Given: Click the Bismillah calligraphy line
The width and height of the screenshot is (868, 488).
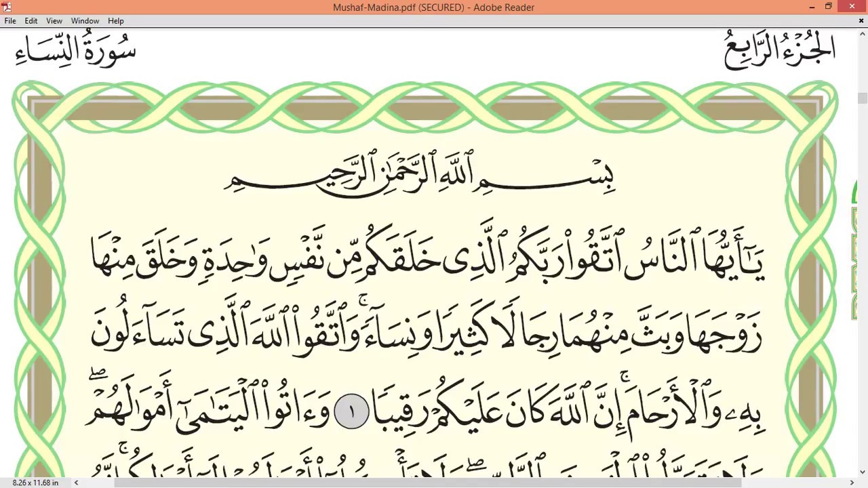Looking at the screenshot, I should pos(419,175).
